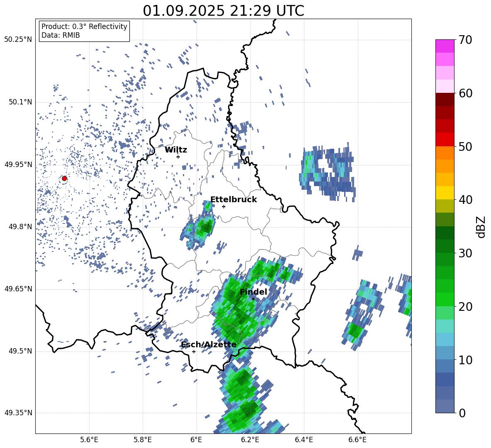Click the Wiltz city label
This screenshot has width=491, height=448.
point(176,150)
